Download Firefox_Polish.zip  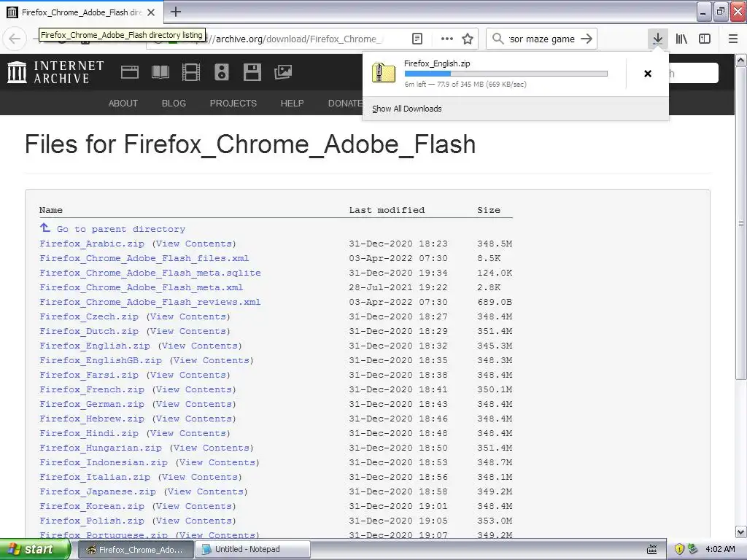[x=91, y=521]
